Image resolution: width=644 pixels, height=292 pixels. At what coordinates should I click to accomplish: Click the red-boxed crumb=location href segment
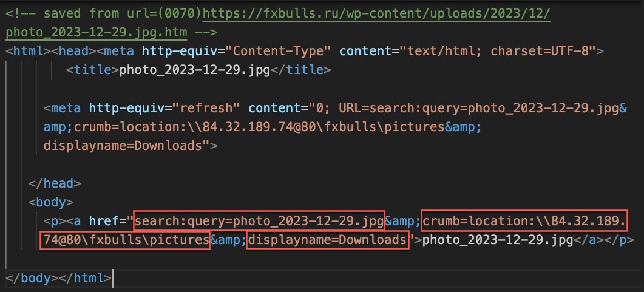pyautogui.click(x=523, y=220)
